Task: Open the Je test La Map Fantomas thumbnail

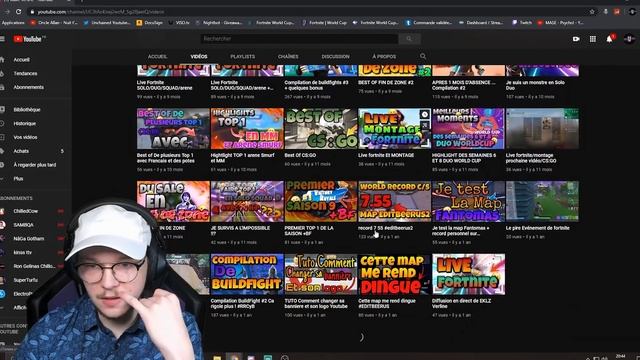Action: point(468,202)
